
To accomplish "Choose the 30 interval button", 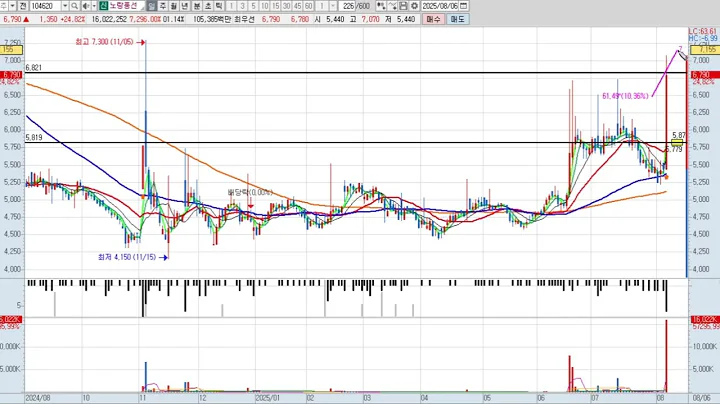I will (287, 6).
